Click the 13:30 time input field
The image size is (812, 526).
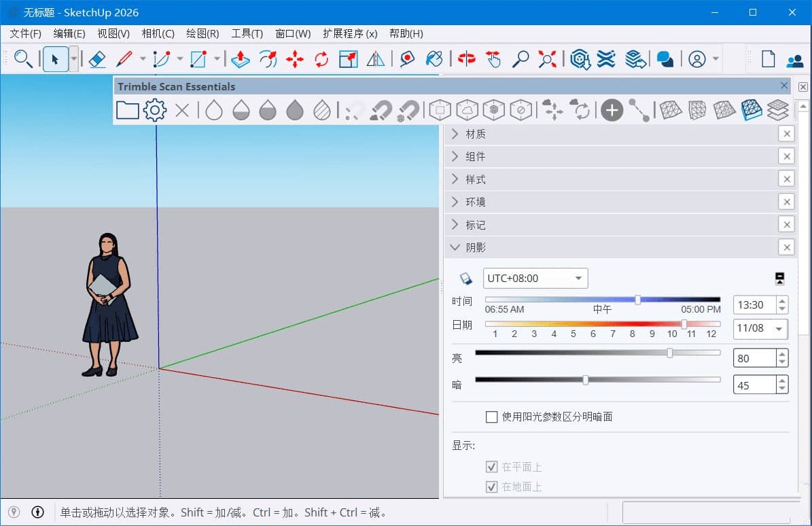tap(754, 305)
